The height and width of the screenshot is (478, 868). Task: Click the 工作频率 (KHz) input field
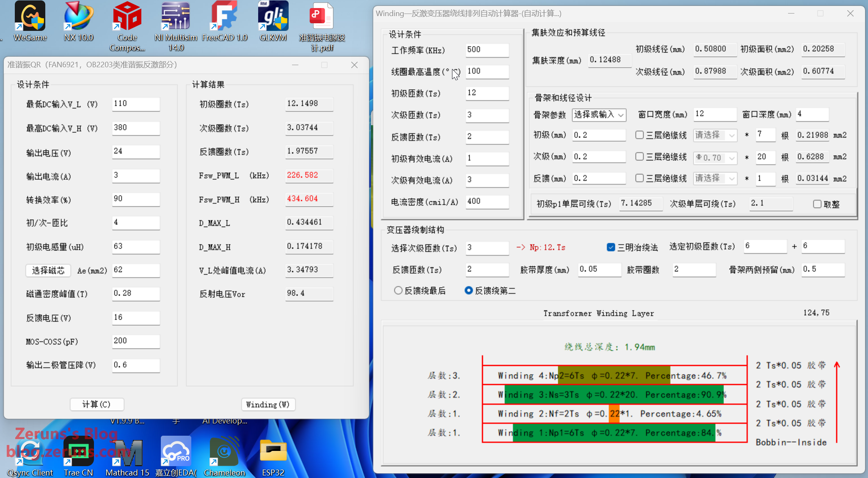487,50
